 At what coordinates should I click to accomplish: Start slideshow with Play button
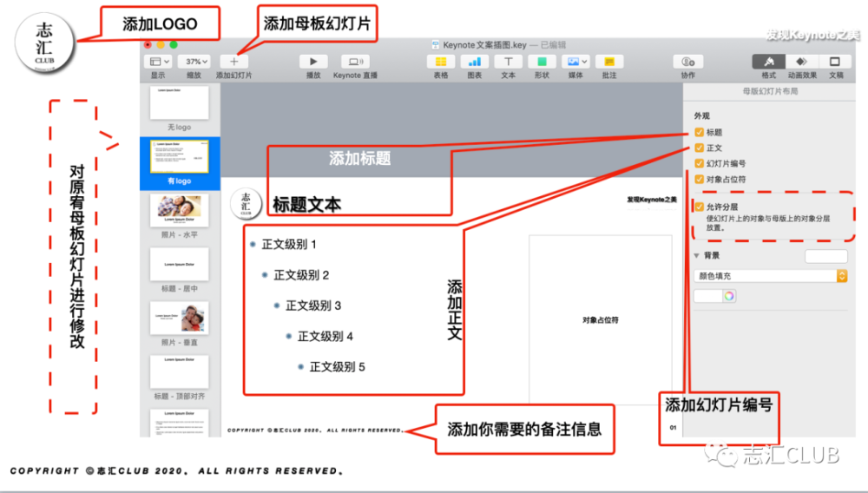click(313, 62)
